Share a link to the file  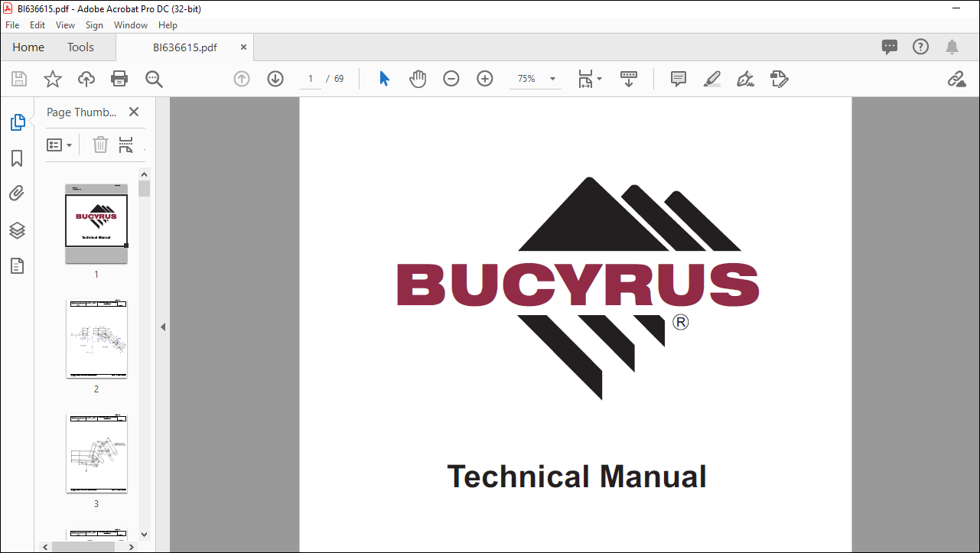click(956, 79)
